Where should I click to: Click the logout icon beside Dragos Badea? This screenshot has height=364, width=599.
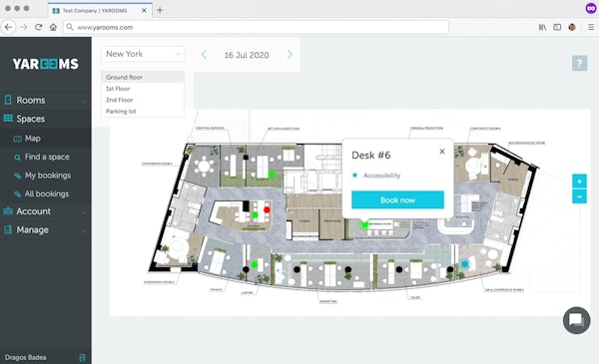pos(82,357)
